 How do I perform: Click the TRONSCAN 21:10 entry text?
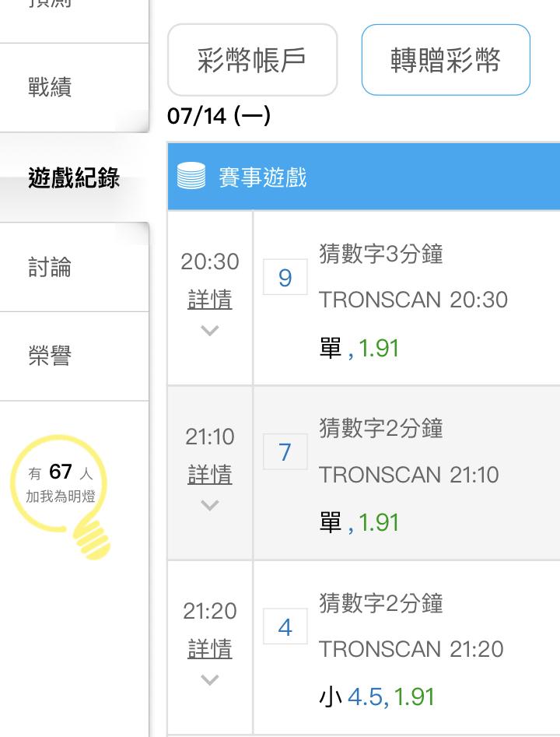tap(409, 475)
